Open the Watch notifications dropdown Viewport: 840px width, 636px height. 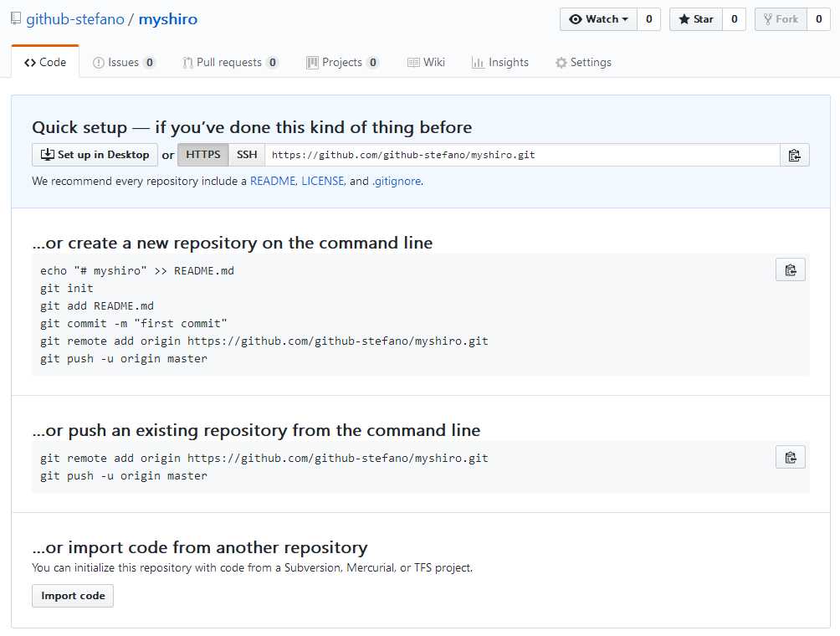(598, 19)
